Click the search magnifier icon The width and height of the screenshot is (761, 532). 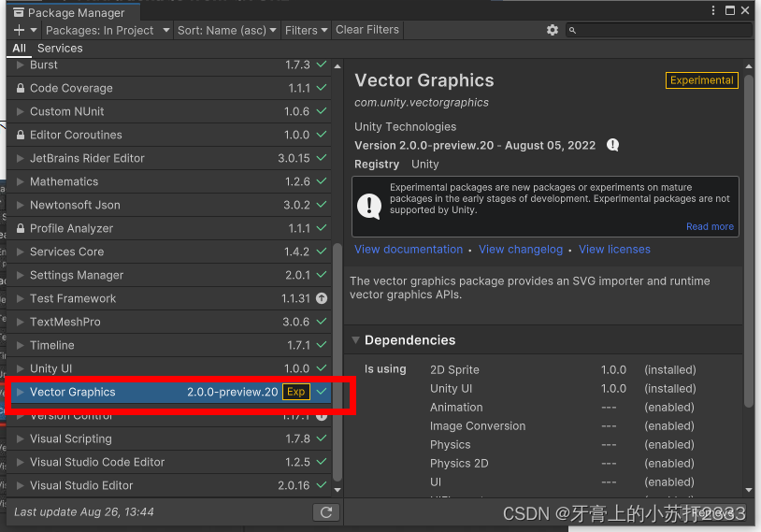[x=573, y=30]
